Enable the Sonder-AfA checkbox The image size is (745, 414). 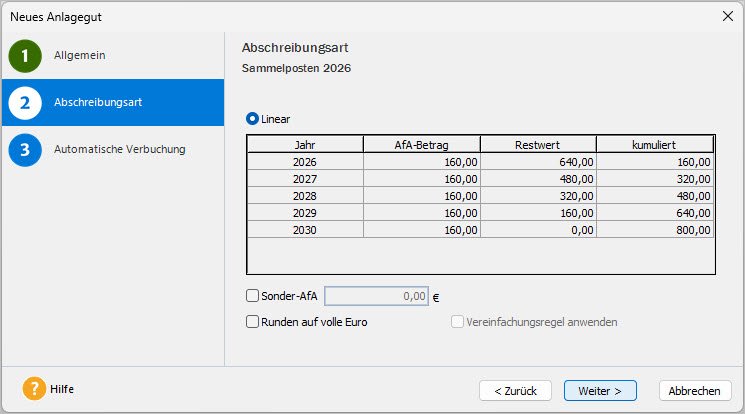(x=253, y=296)
